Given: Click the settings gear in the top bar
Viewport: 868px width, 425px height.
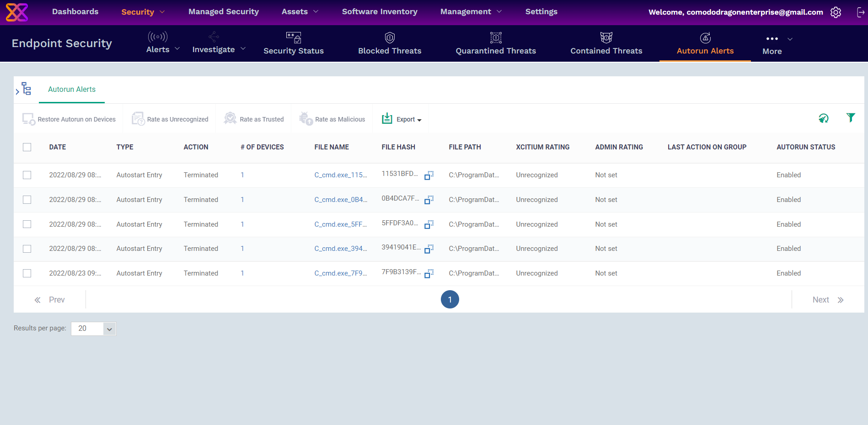Looking at the screenshot, I should (x=836, y=12).
